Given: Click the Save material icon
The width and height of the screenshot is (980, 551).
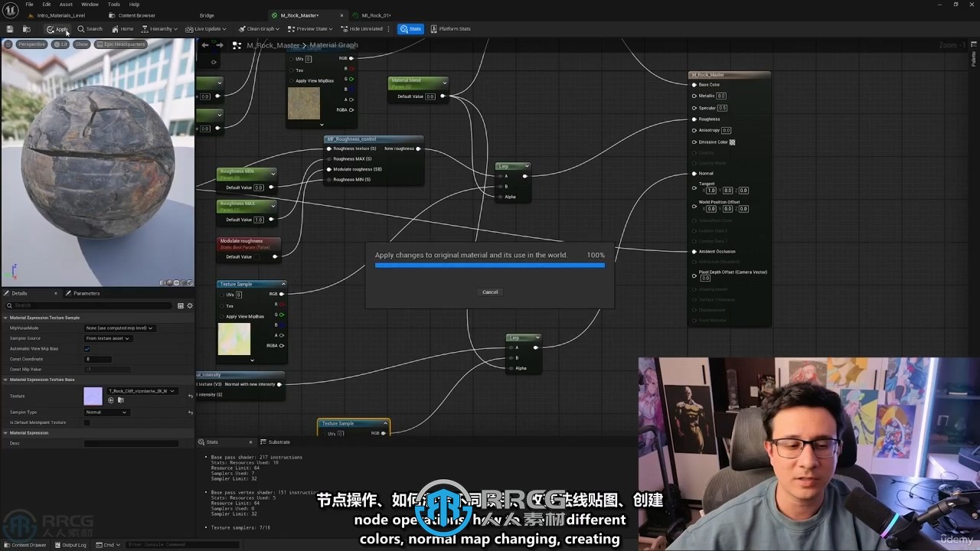Looking at the screenshot, I should point(9,29).
